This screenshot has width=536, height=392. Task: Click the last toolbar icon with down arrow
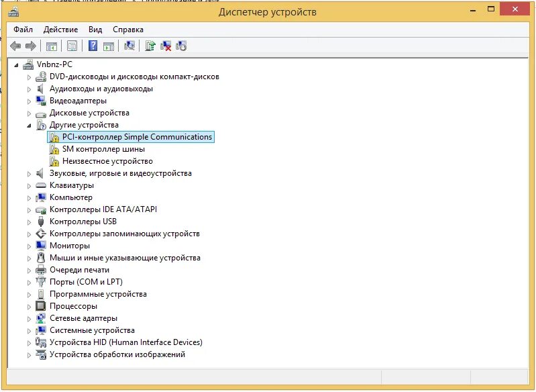tap(181, 46)
